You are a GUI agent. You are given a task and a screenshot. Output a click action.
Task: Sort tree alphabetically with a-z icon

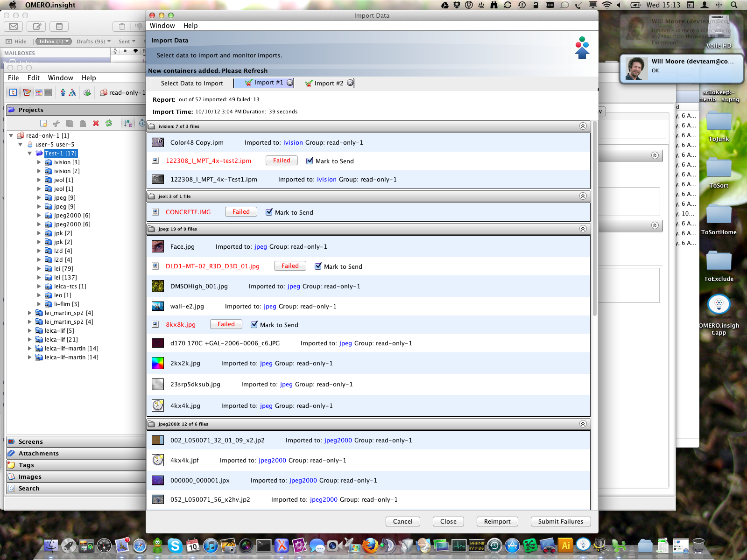click(x=128, y=123)
